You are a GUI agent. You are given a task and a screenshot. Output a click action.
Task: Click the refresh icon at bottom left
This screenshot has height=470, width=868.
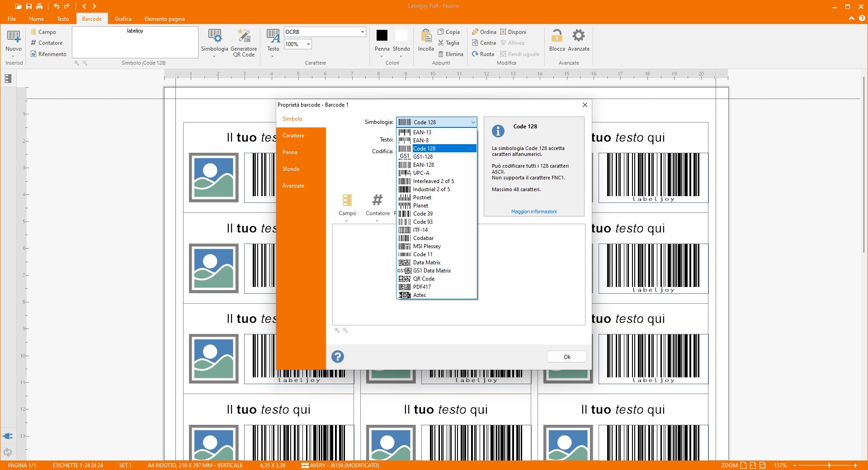pyautogui.click(x=8, y=452)
